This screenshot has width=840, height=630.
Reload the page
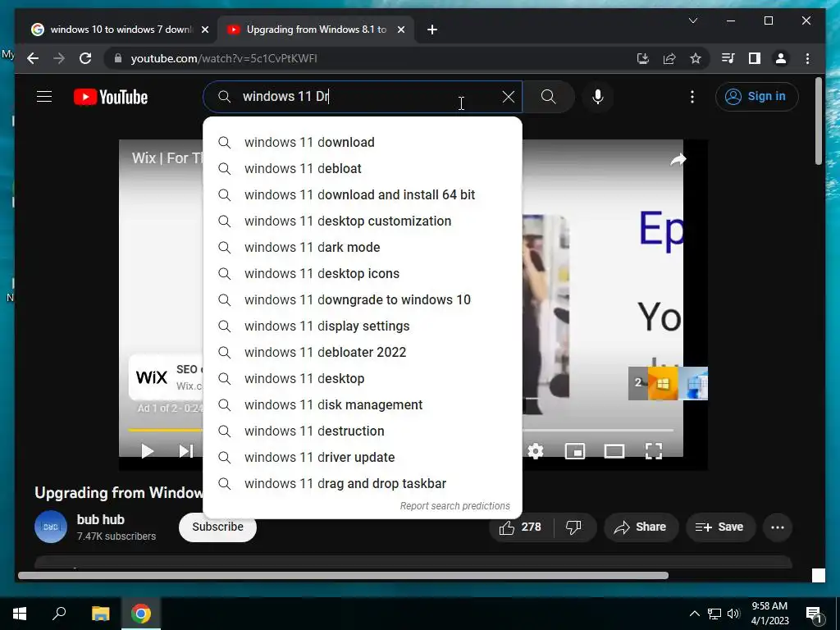click(85, 58)
